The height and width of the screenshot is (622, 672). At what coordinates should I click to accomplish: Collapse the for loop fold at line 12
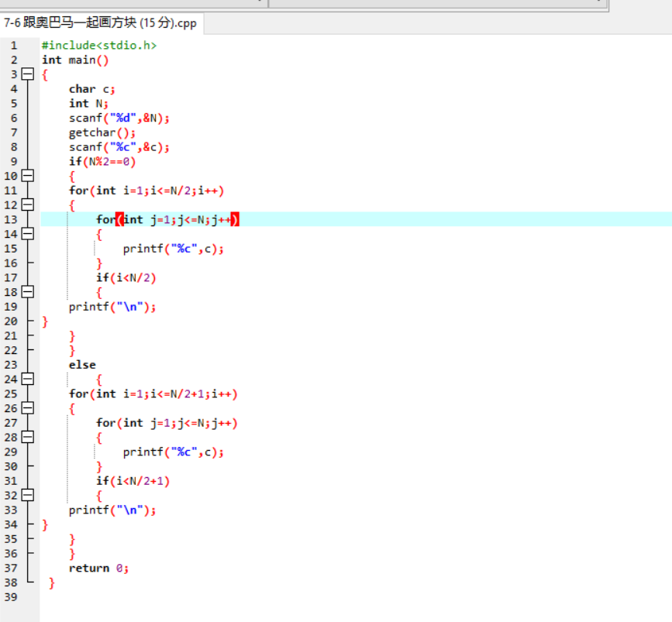(27, 204)
